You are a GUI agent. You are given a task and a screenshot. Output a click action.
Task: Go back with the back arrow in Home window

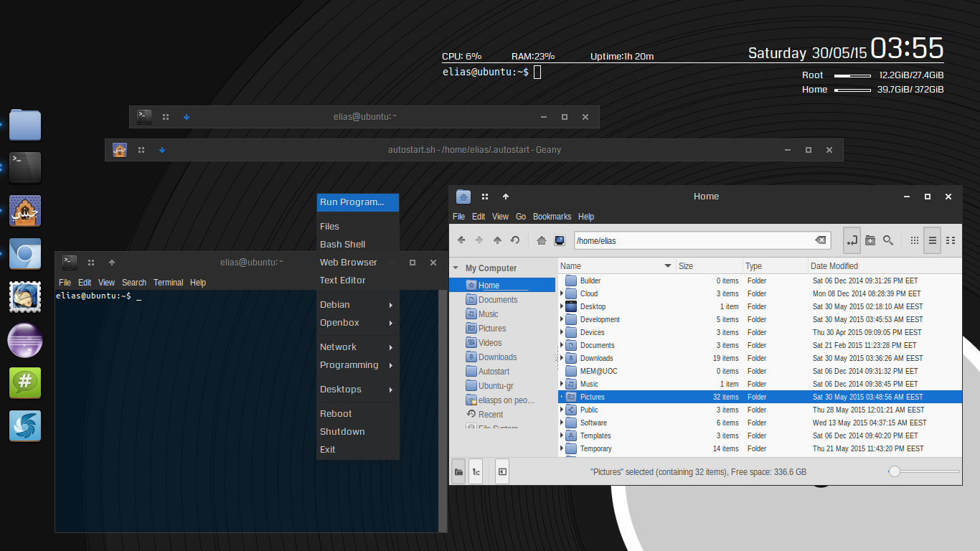coord(461,240)
